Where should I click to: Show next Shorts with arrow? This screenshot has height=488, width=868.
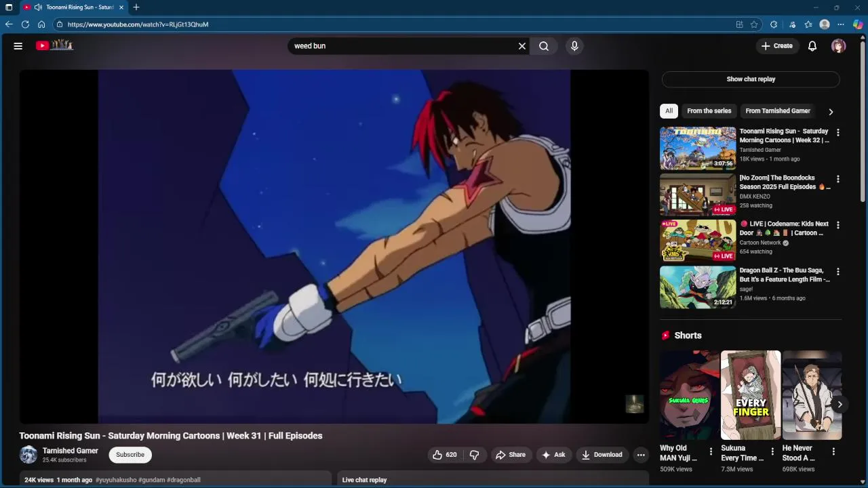(x=840, y=405)
